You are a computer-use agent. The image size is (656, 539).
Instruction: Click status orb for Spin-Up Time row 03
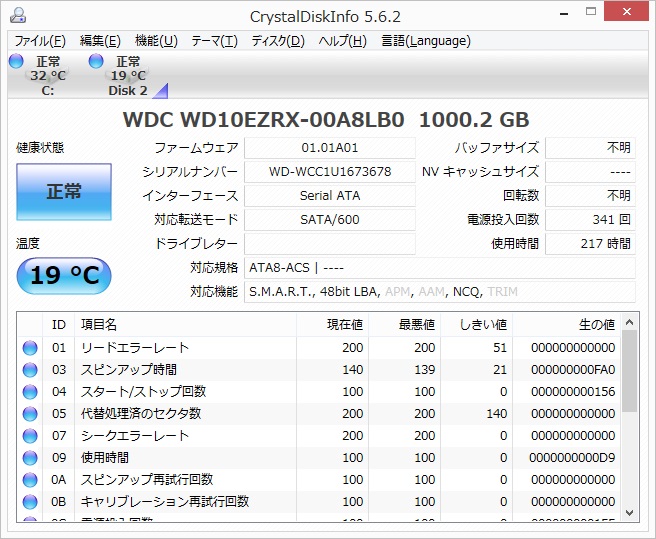pyautogui.click(x=30, y=370)
